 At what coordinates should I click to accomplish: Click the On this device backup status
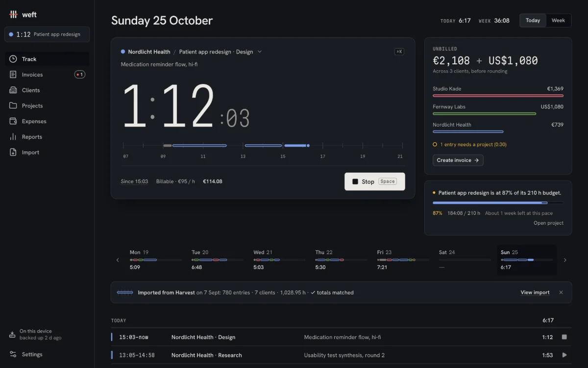(40, 334)
